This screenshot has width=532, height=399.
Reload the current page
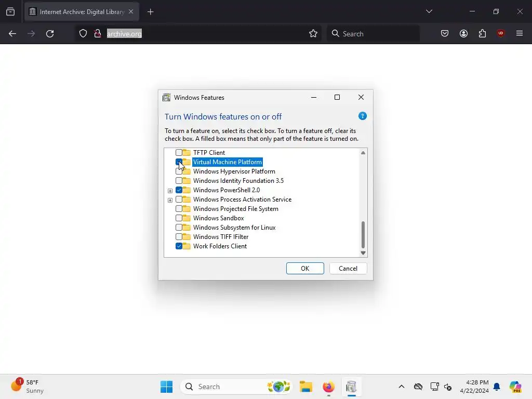50,34
